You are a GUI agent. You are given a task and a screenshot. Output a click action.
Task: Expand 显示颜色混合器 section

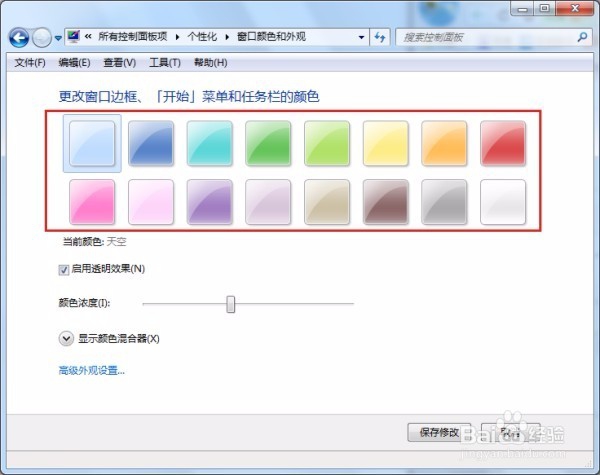[x=66, y=339]
